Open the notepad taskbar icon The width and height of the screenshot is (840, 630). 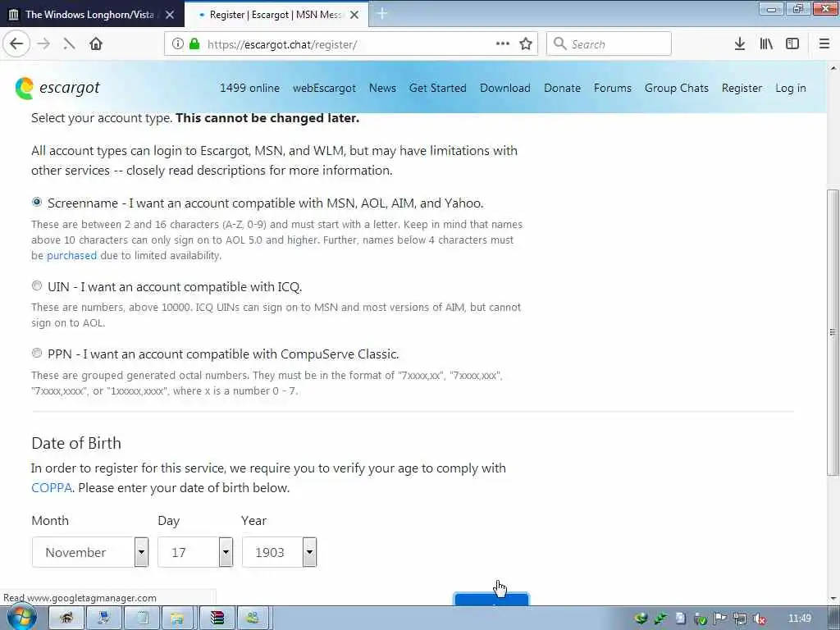pyautogui.click(x=142, y=618)
